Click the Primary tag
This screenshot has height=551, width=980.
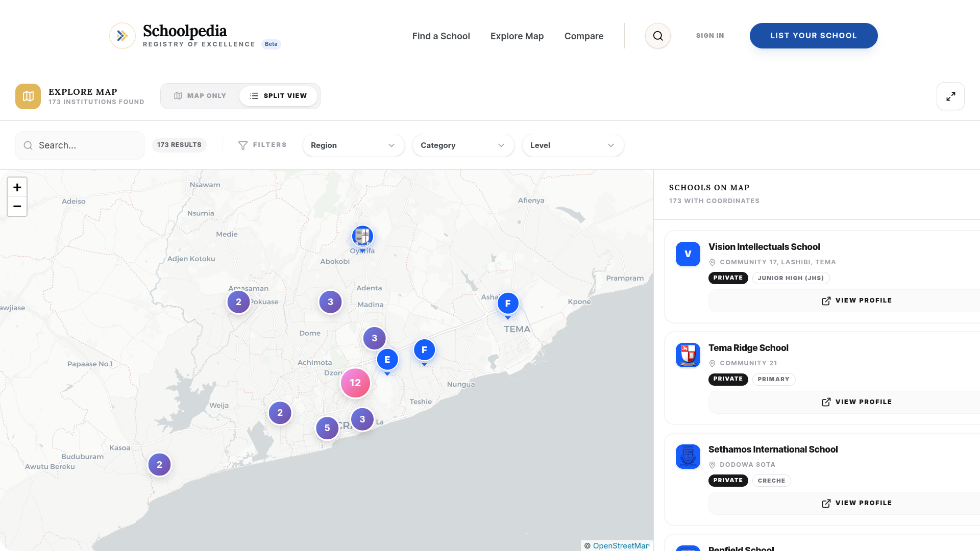[x=773, y=379]
